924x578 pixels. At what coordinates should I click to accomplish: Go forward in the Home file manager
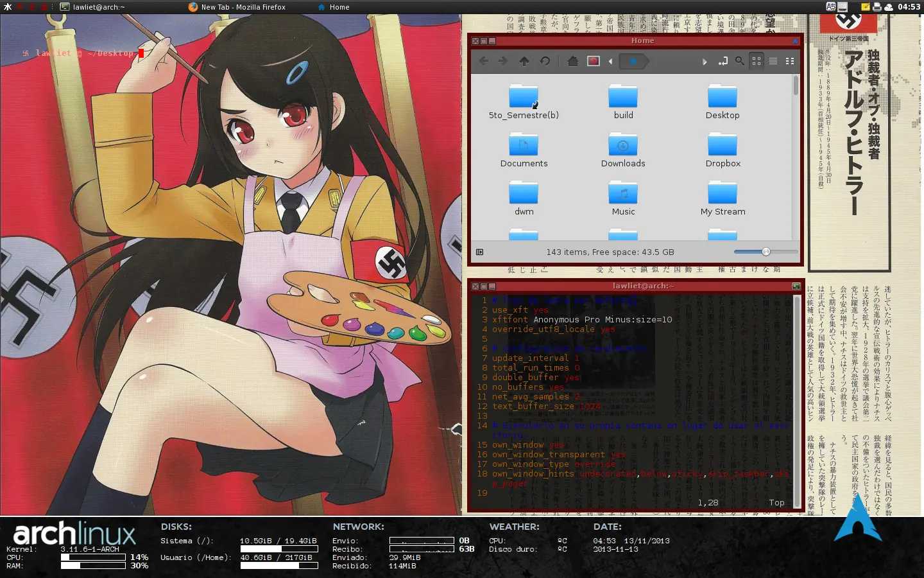(x=503, y=61)
